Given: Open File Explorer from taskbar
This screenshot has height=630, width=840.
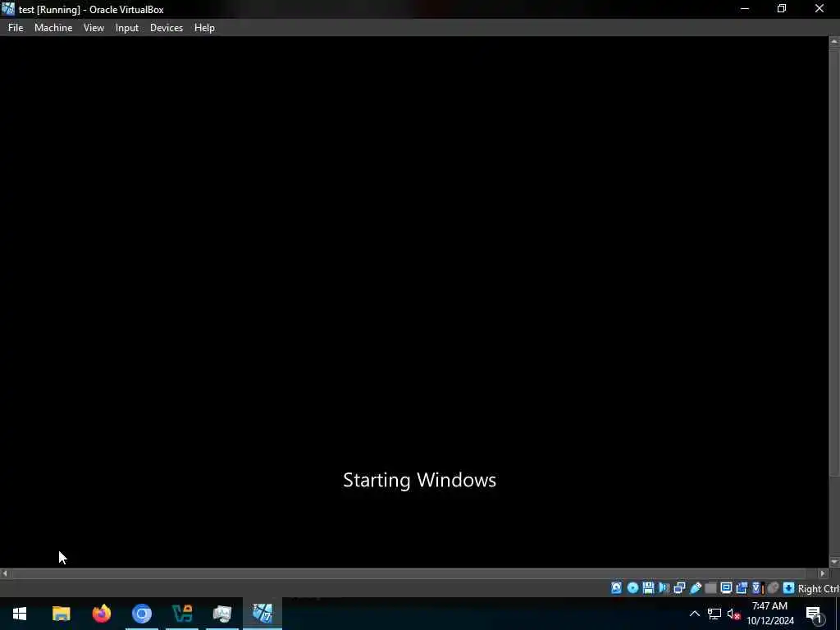Looking at the screenshot, I should tap(61, 614).
